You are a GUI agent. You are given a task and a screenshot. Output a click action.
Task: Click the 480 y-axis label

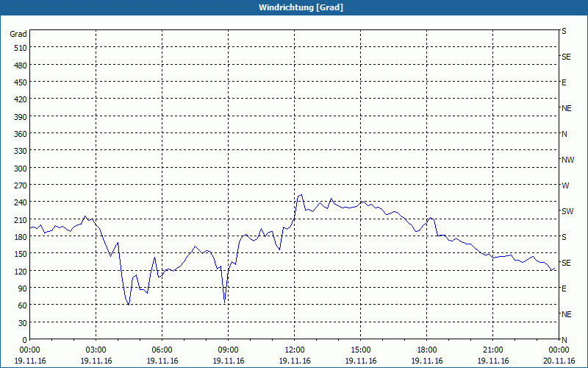[x=21, y=66]
